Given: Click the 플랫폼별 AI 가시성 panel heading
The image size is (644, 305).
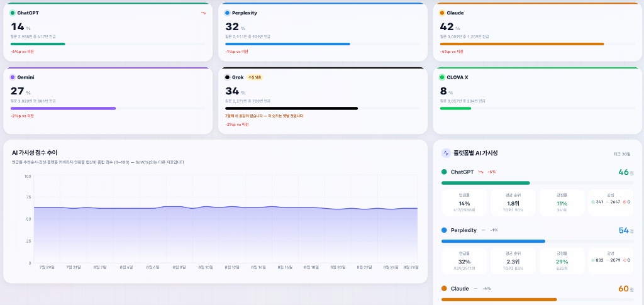Looking at the screenshot, I should (x=475, y=153).
